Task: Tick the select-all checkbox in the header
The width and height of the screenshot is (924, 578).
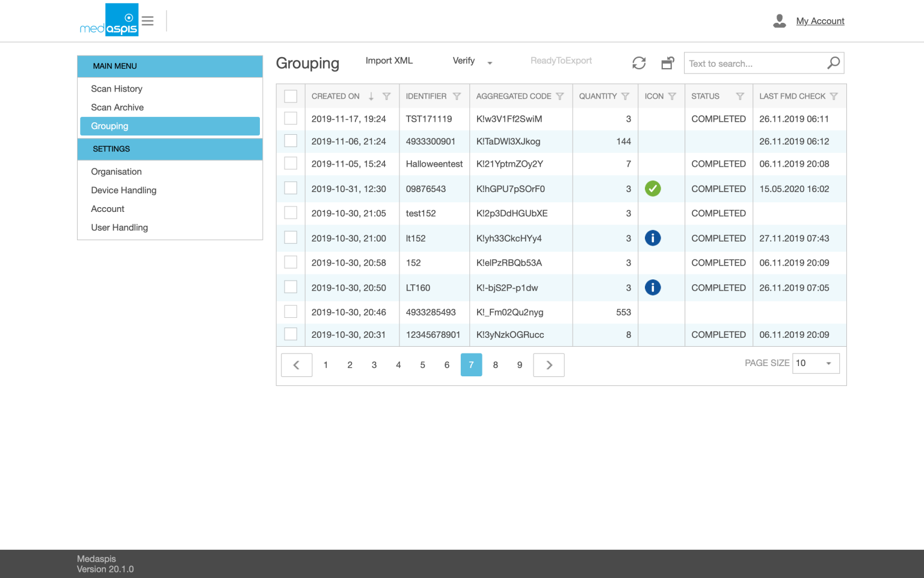Action: point(291,96)
